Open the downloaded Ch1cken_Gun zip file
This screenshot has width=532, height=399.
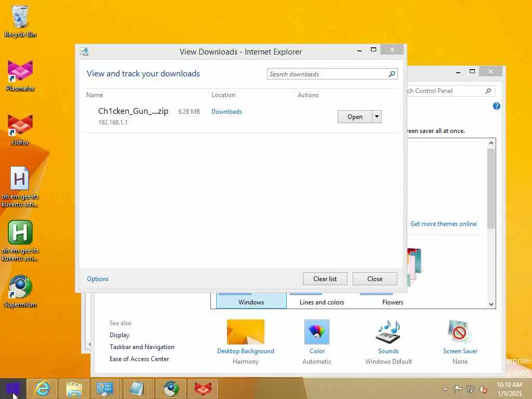355,117
